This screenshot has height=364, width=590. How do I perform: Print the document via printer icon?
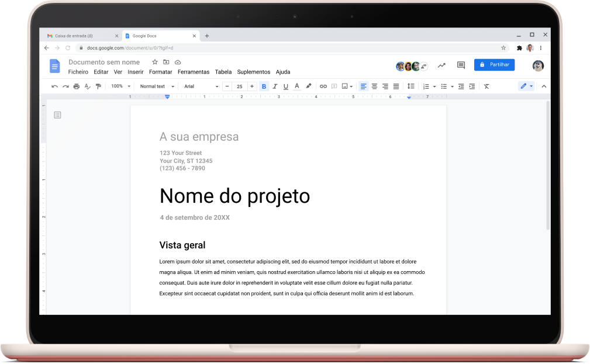[77, 86]
